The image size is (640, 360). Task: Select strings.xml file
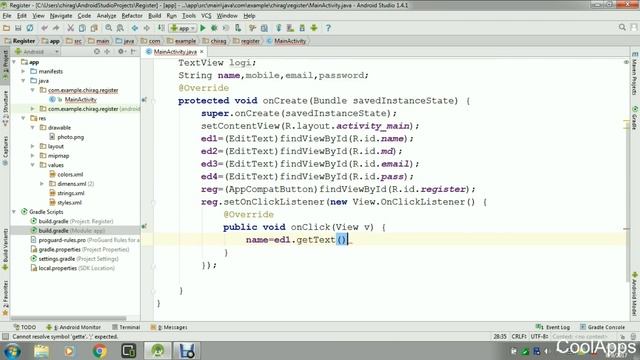click(x=71, y=193)
